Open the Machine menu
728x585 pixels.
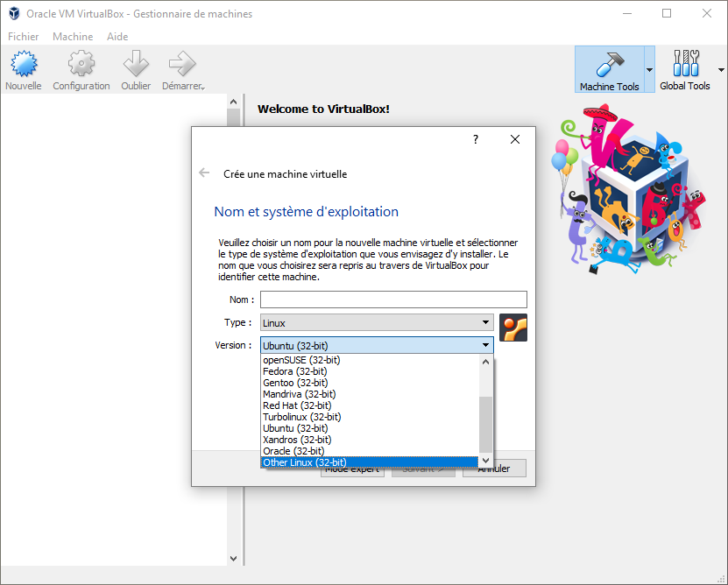(x=72, y=37)
